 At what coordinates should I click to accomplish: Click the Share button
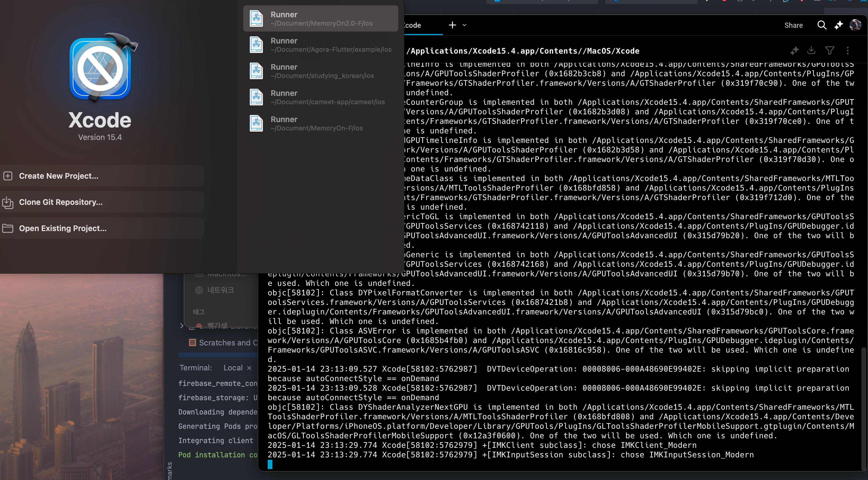[x=793, y=25]
